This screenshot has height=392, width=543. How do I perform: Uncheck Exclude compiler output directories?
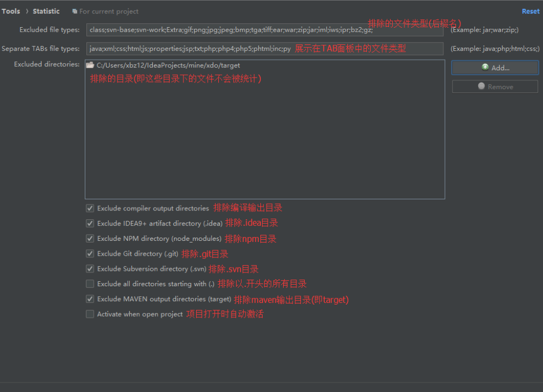(90, 208)
